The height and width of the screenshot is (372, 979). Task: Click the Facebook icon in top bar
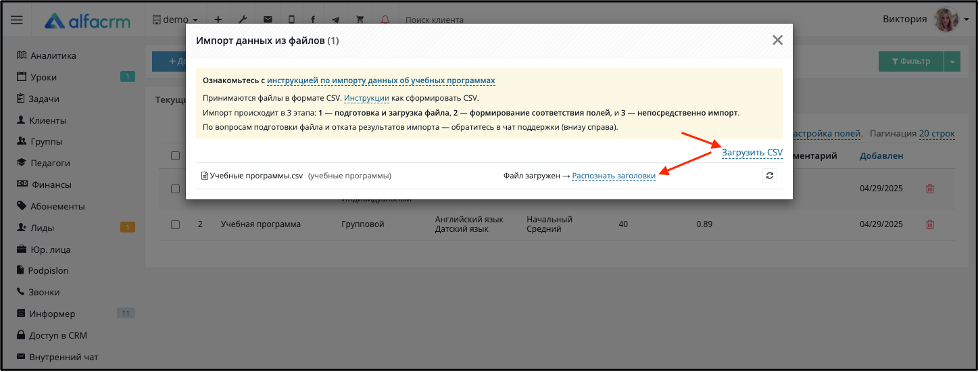click(313, 20)
